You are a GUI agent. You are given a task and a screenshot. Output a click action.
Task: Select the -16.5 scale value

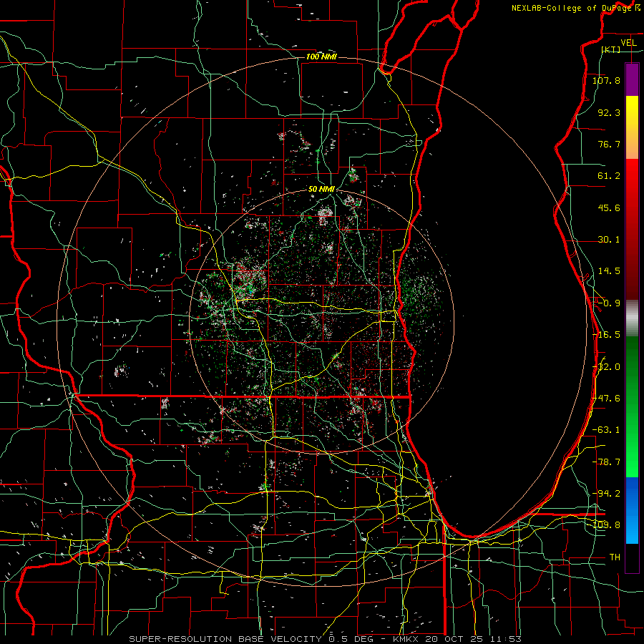coord(606,335)
